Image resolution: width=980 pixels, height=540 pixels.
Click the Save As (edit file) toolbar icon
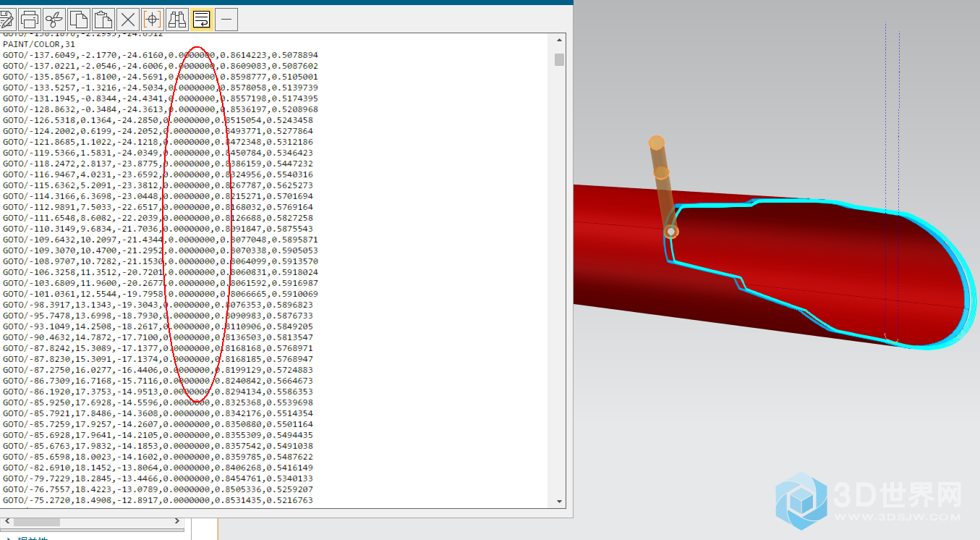coord(7,19)
